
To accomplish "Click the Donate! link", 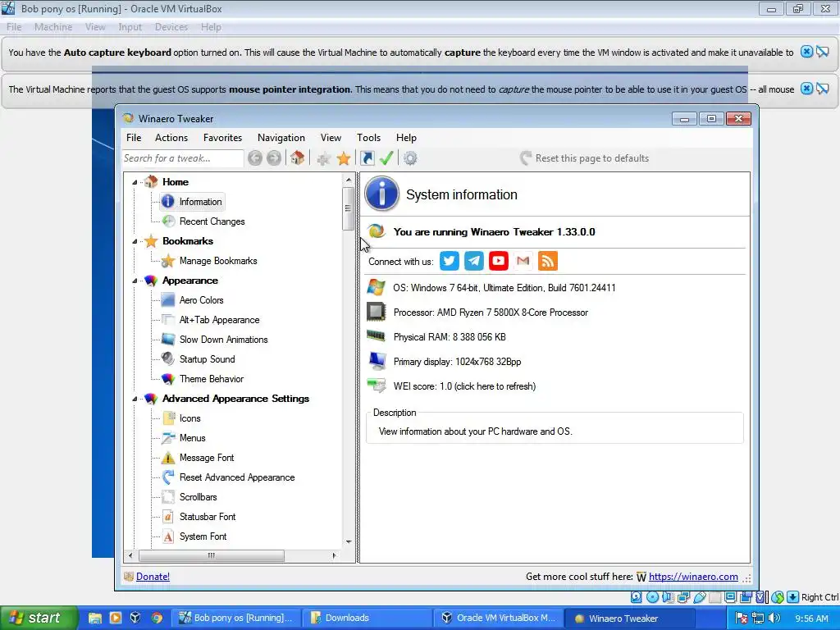I will (x=153, y=577).
